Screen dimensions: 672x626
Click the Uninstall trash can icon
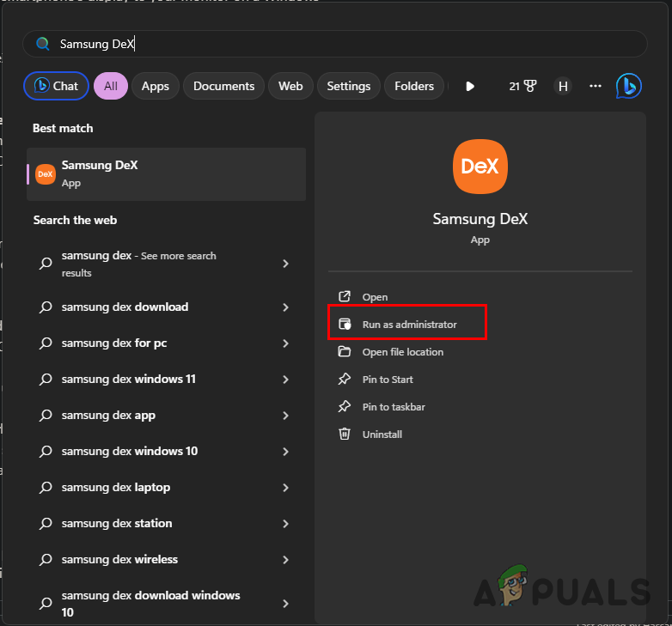click(345, 434)
